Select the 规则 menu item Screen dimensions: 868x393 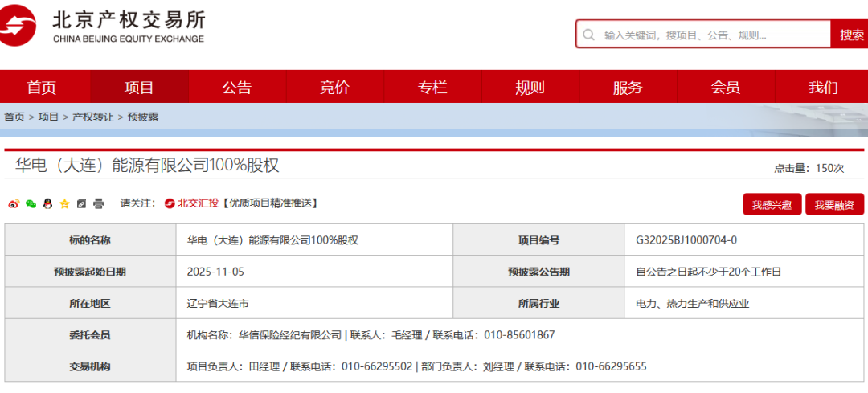click(530, 87)
